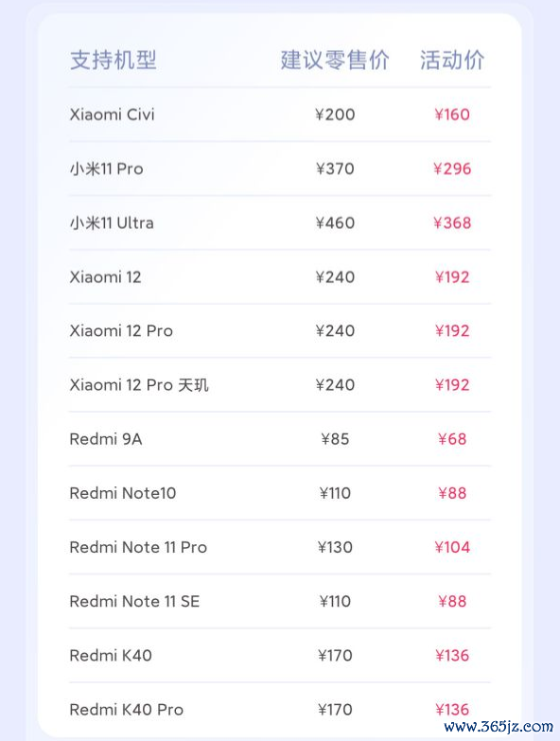Image resolution: width=560 pixels, height=741 pixels.
Task: Click the ¥68 activity price
Action: pos(452,439)
